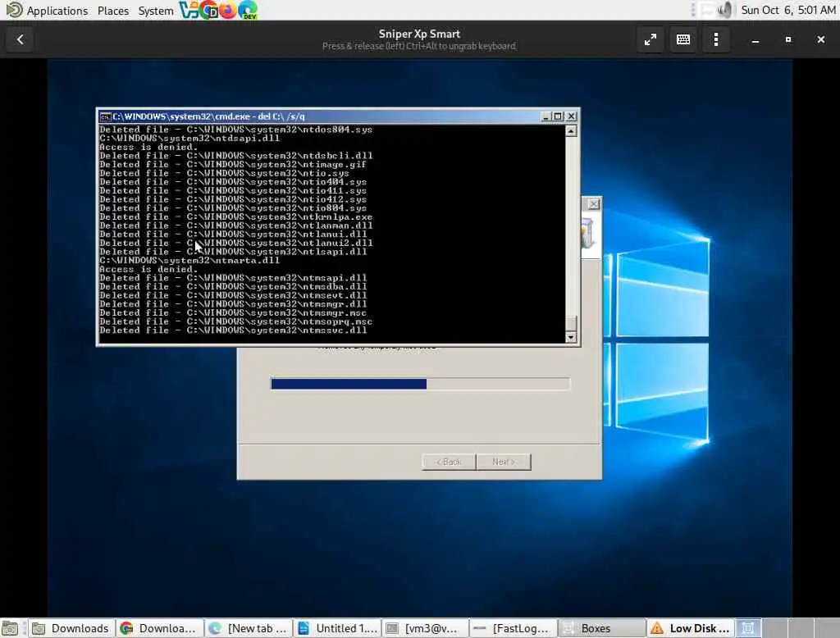
Task: Go back using the Boxes back arrow
Action: click(20, 39)
